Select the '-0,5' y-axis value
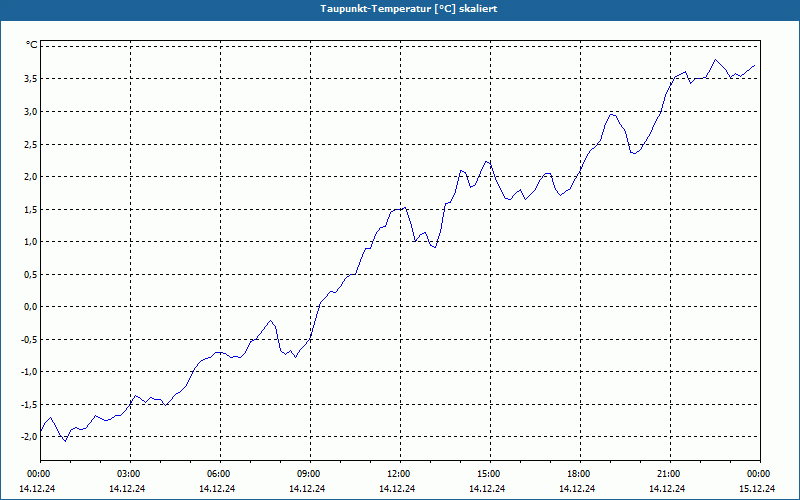The height and width of the screenshot is (500, 800). click(30, 339)
